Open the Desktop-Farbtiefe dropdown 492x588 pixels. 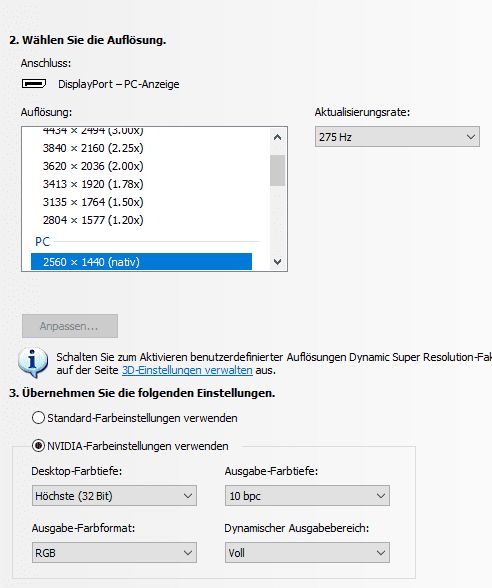click(114, 496)
